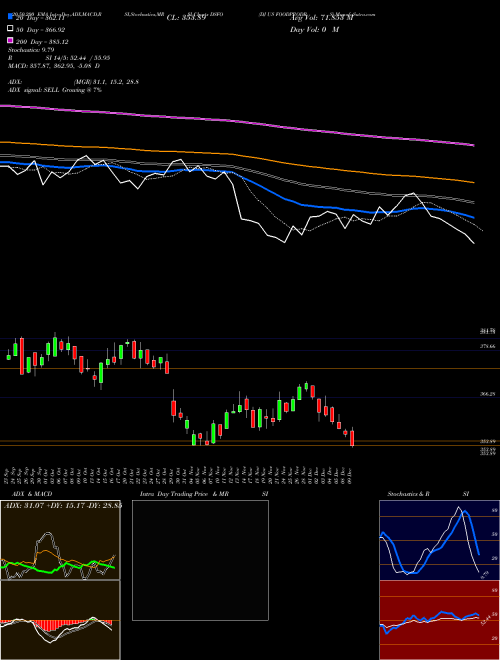Click the '50 Day = 366.92' legend text
This screenshot has height=660, width=500.
40,30
